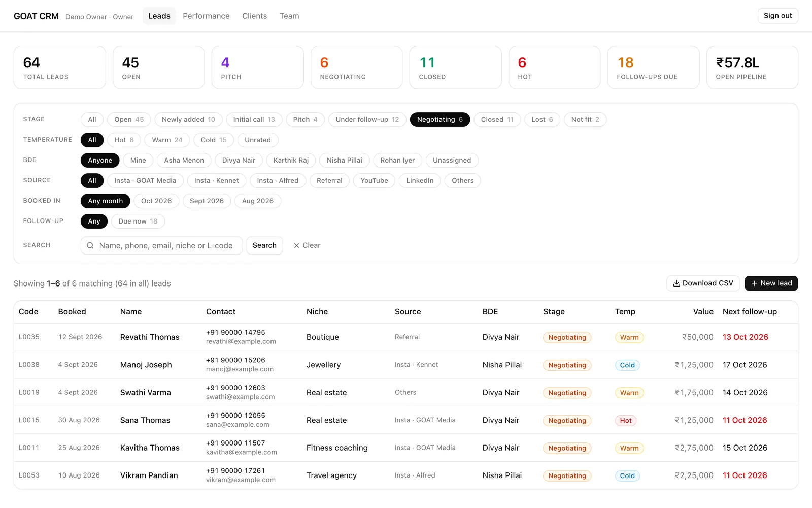
Task: Select the Under follow-up stage chip
Action: pyautogui.click(x=367, y=120)
